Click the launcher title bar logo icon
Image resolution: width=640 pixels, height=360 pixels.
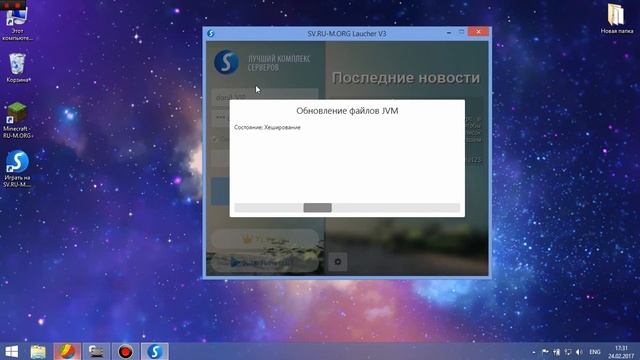(211, 33)
